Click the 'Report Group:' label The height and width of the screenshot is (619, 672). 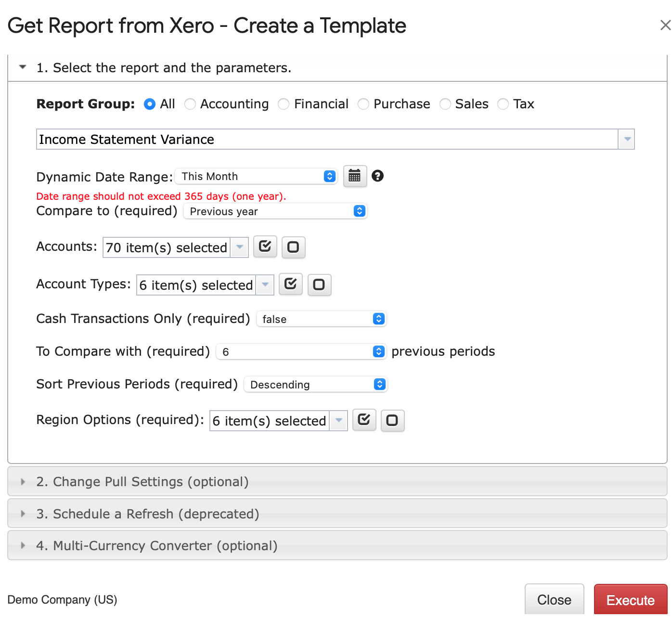click(x=86, y=104)
